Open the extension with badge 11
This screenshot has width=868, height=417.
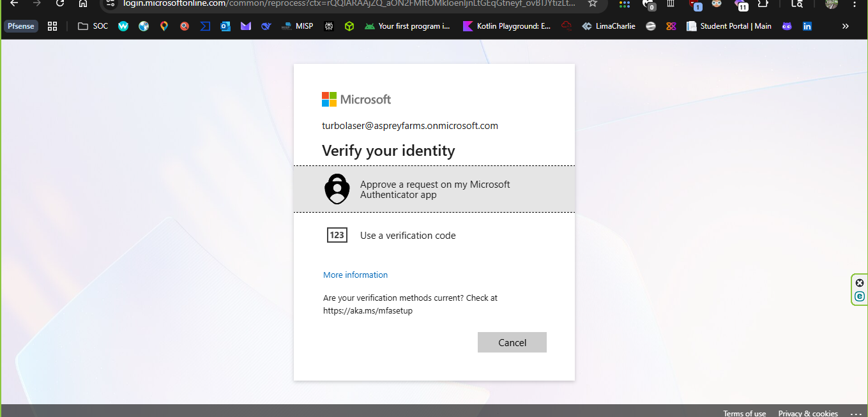pos(741,4)
